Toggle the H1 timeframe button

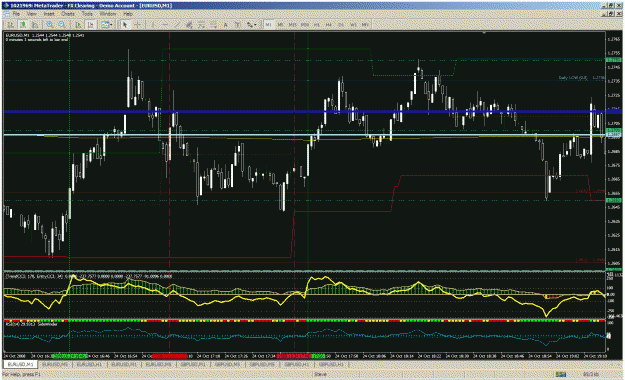(x=317, y=25)
